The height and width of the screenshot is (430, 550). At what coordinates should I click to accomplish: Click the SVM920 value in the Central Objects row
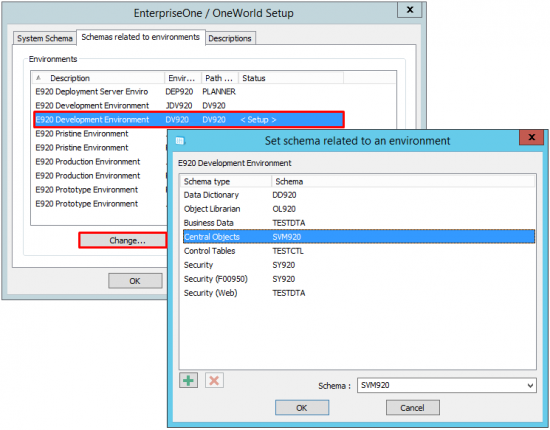click(x=287, y=237)
